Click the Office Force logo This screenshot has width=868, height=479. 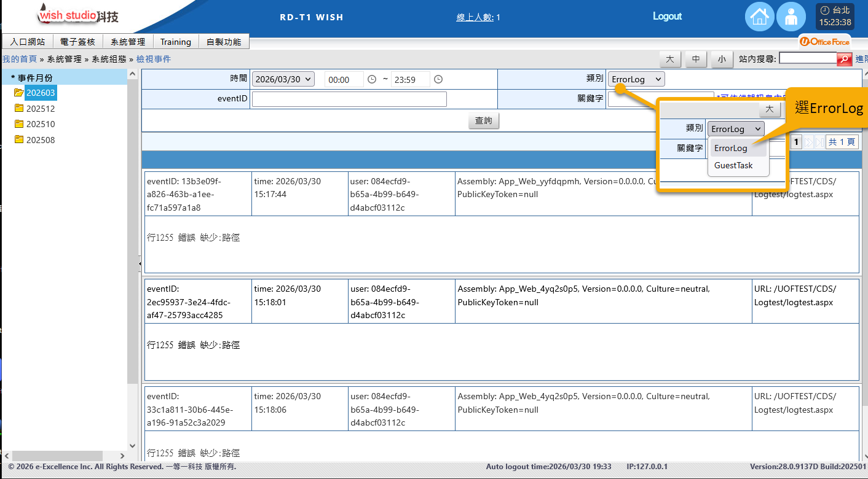click(x=824, y=41)
